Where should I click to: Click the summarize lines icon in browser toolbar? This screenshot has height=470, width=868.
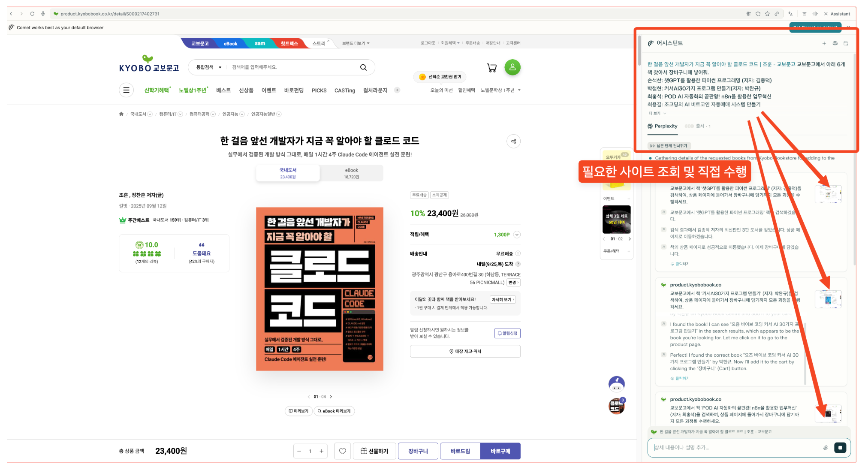(x=804, y=14)
